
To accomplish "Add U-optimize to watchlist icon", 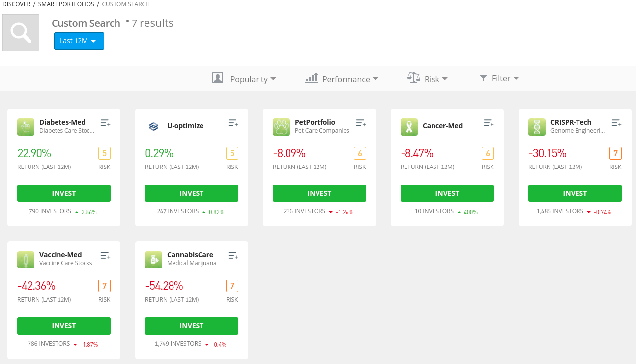I will tap(233, 123).
